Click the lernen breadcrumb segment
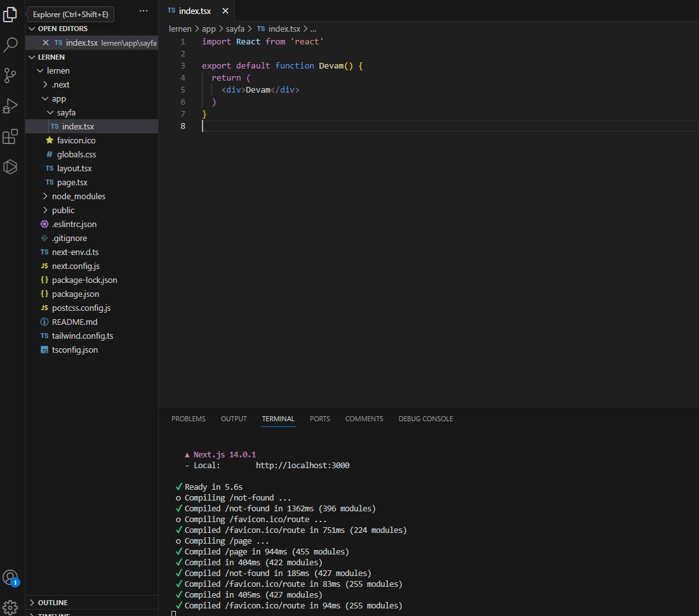Viewport: 699px width, 616px height. 180,29
